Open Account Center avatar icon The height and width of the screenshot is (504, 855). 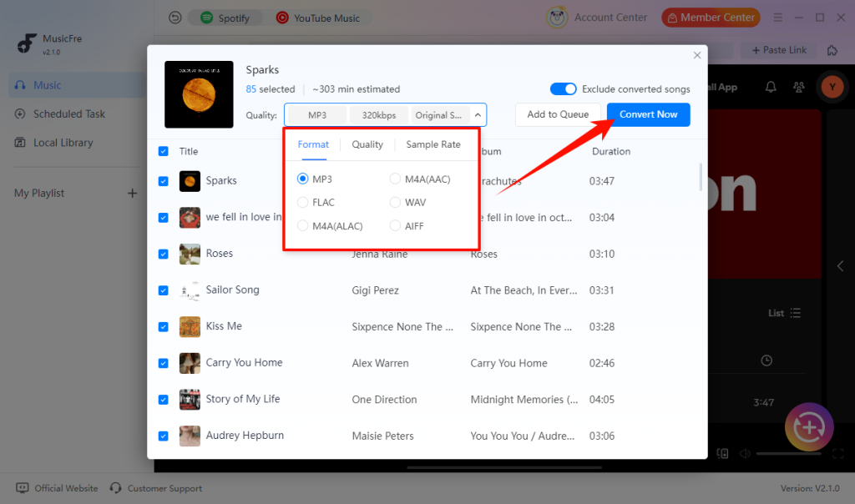click(557, 18)
